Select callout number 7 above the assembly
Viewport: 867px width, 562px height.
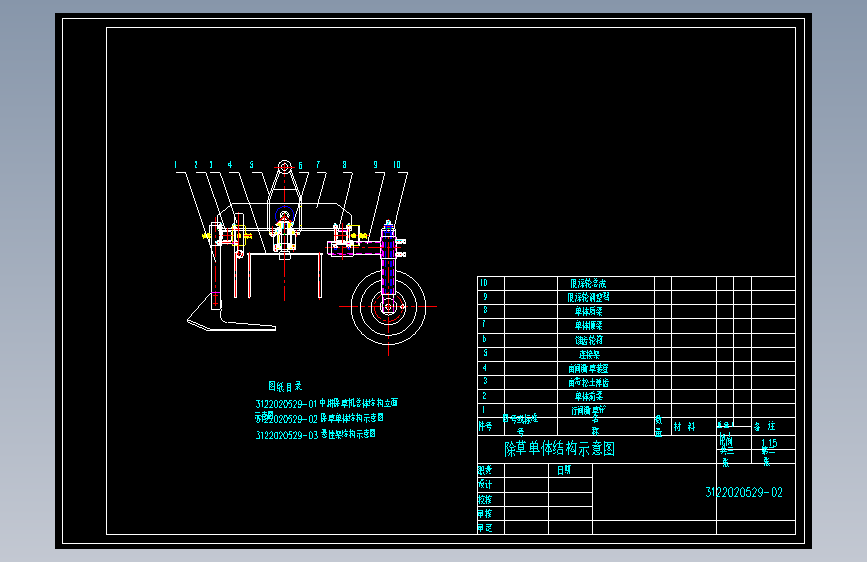(318, 164)
